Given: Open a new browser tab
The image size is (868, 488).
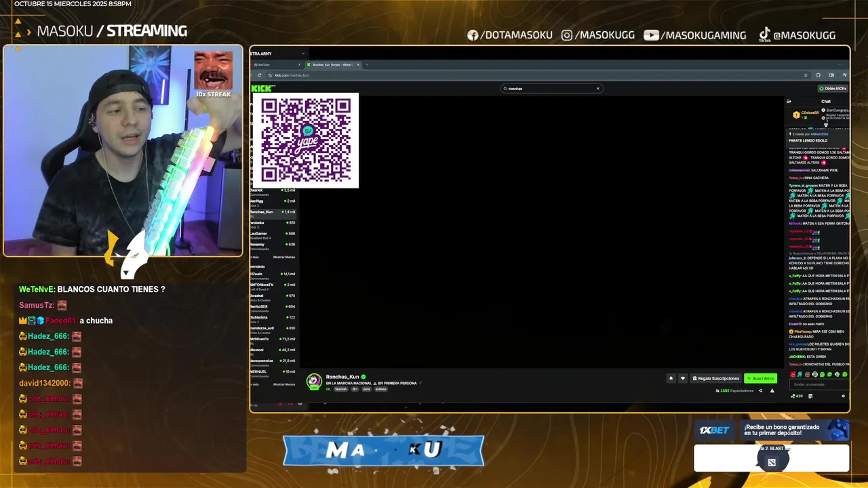Looking at the screenshot, I should click(367, 64).
